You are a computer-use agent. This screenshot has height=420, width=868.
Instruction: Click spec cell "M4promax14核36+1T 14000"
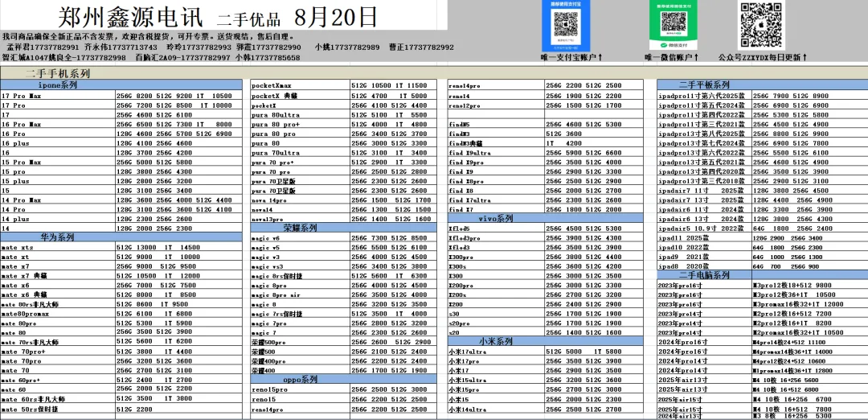[810, 352]
